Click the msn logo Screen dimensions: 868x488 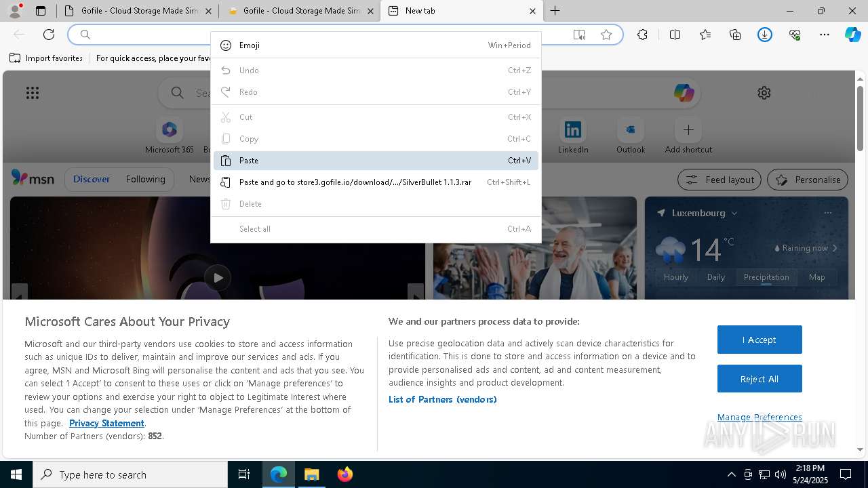coord(33,179)
